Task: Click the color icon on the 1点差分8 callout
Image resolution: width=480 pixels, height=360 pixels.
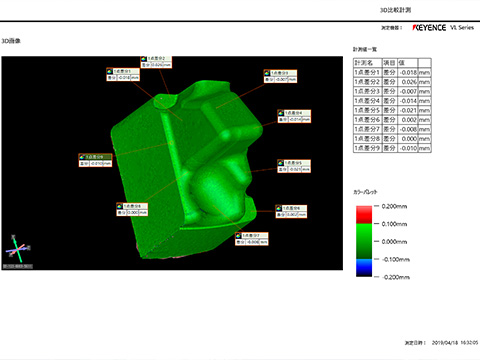Action: [120, 206]
